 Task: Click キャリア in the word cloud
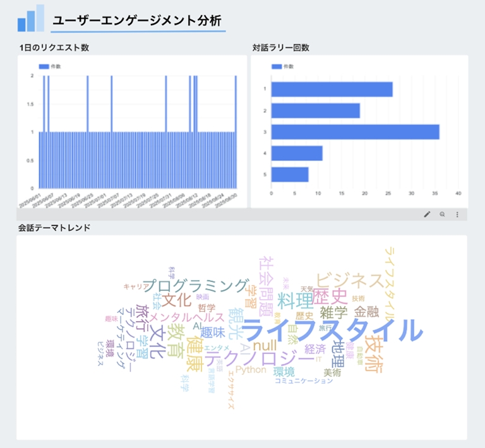(x=136, y=286)
